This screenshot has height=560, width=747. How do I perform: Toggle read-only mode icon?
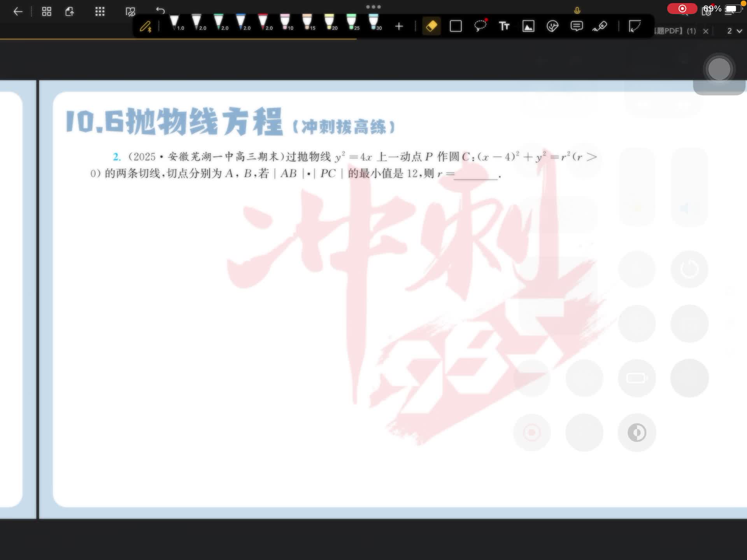pyautogui.click(x=130, y=12)
